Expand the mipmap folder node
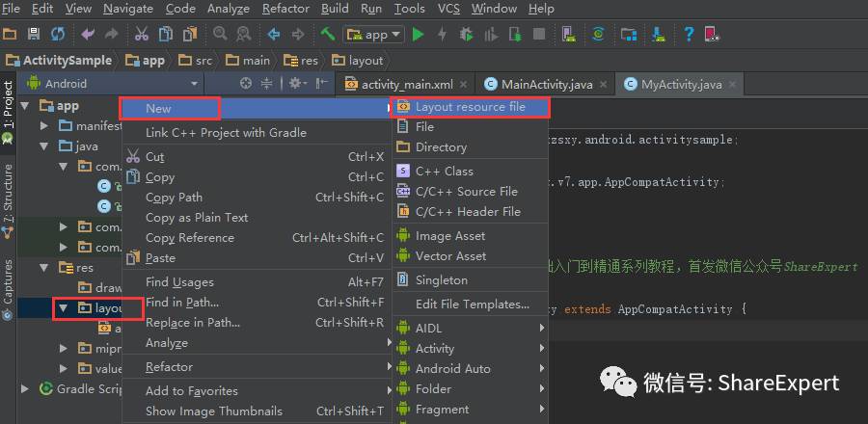The height and width of the screenshot is (424, 868). (x=65, y=348)
